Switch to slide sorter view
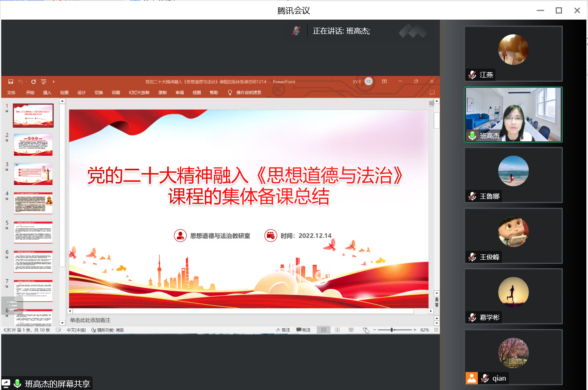Screen dimensions: 588x390 337,330
